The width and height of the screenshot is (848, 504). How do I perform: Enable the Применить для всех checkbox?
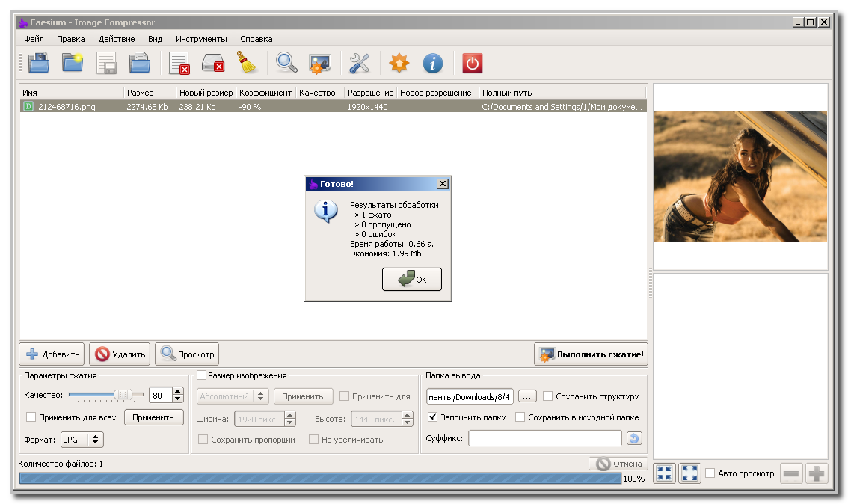point(31,417)
